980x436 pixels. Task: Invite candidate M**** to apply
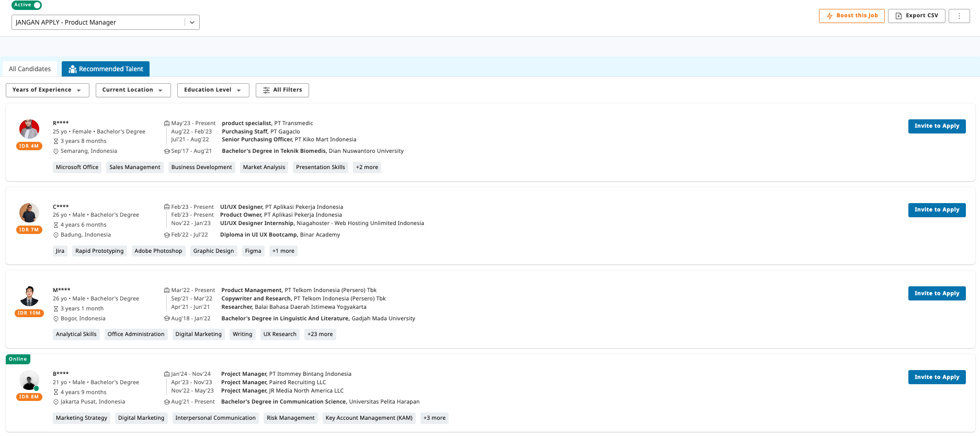(937, 294)
